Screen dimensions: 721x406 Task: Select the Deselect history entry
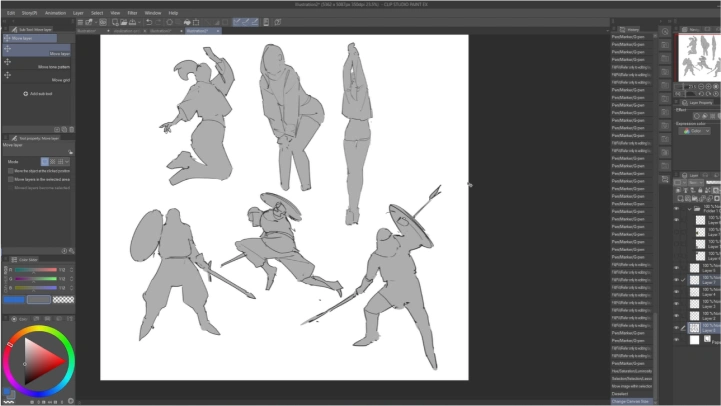tap(632, 394)
